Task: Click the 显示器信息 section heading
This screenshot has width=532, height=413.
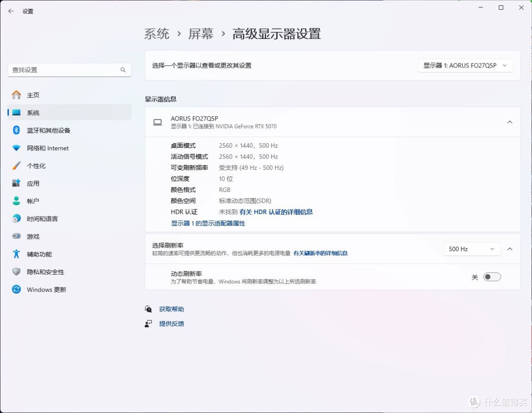Action: tap(161, 99)
